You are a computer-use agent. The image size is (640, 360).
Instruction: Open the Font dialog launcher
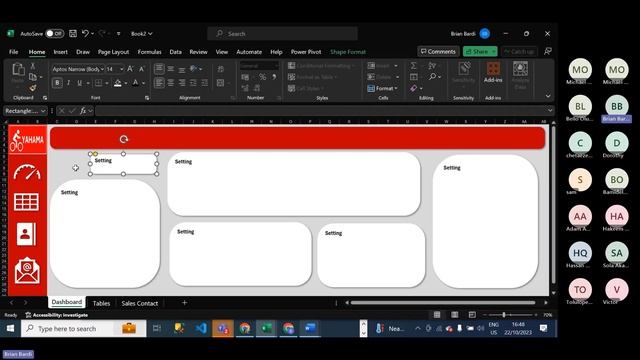click(x=147, y=98)
